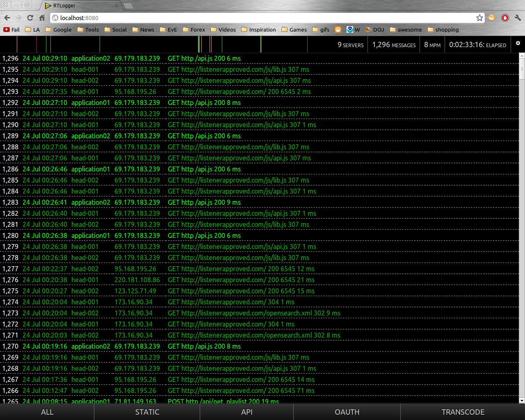Filter log to OAUTH tab

pos(347,412)
